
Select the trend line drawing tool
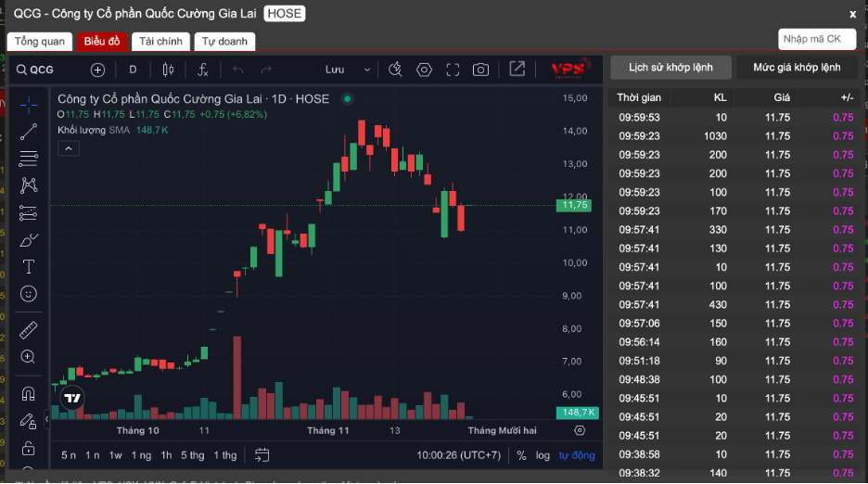[28, 132]
